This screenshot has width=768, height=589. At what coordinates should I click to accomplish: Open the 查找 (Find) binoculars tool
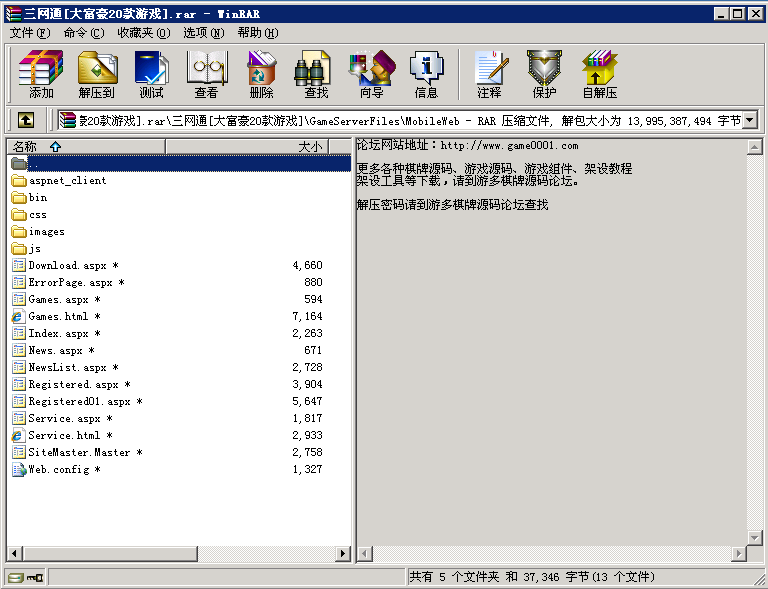tap(316, 75)
